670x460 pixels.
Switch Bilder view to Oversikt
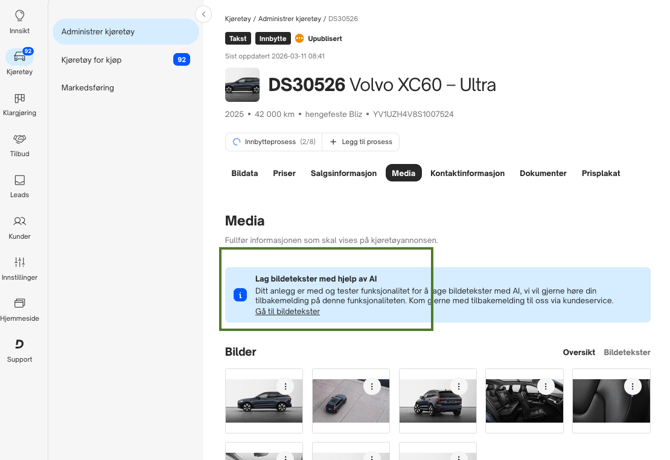tap(579, 352)
